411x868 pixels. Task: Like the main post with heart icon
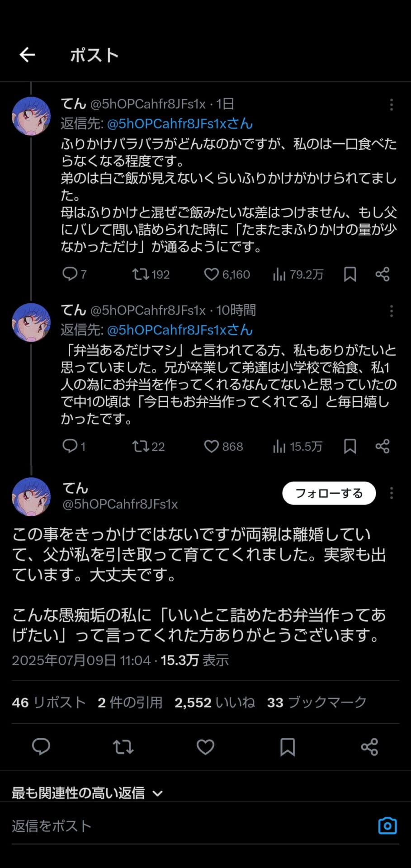click(205, 747)
